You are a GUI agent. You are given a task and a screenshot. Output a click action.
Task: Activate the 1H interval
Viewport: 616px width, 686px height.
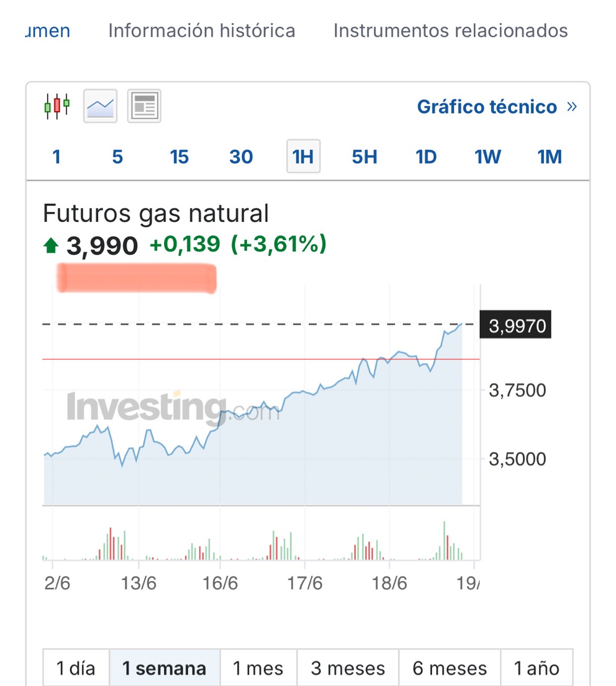tap(303, 156)
